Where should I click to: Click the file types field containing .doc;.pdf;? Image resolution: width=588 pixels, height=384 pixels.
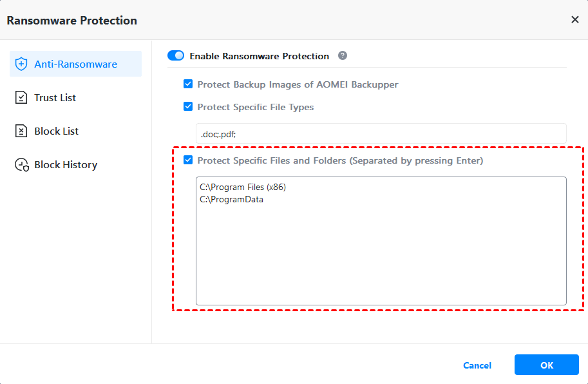tap(381, 134)
